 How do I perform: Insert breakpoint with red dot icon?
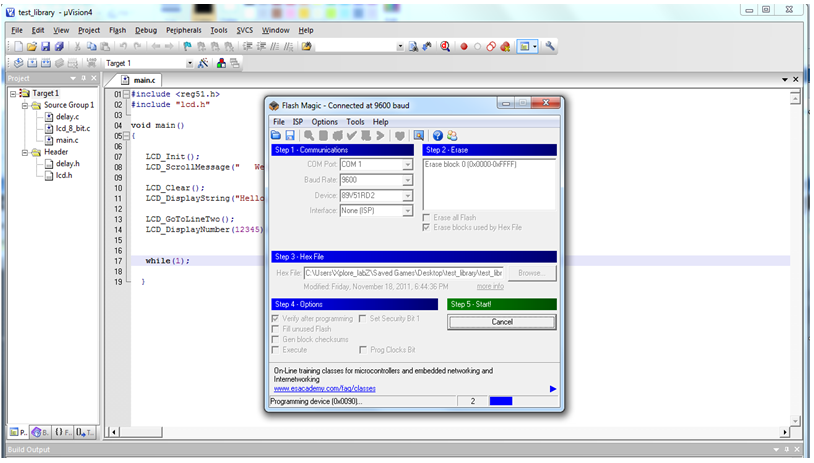coord(464,47)
